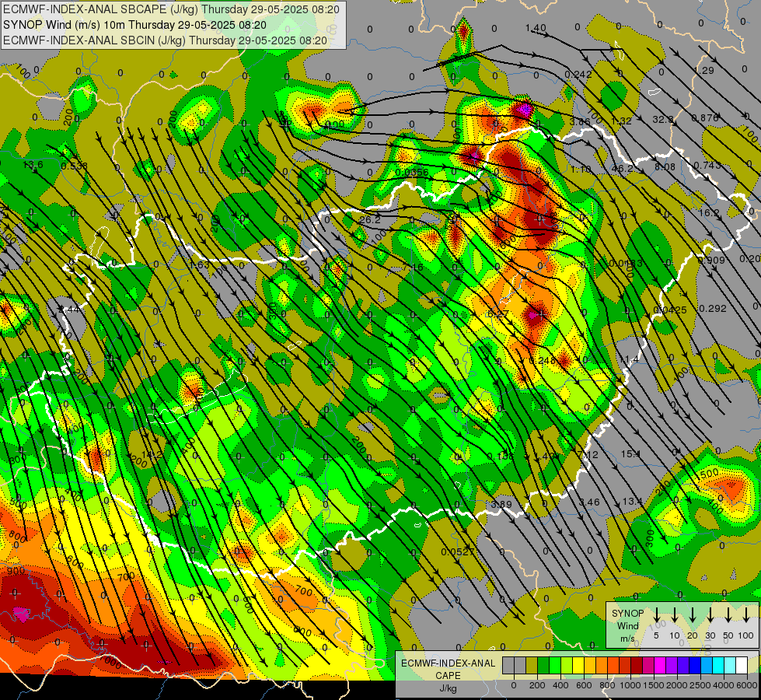Screen dimensions: 761x700
Task: Select the dark red CAPE legend swatch
Action: click(637, 666)
